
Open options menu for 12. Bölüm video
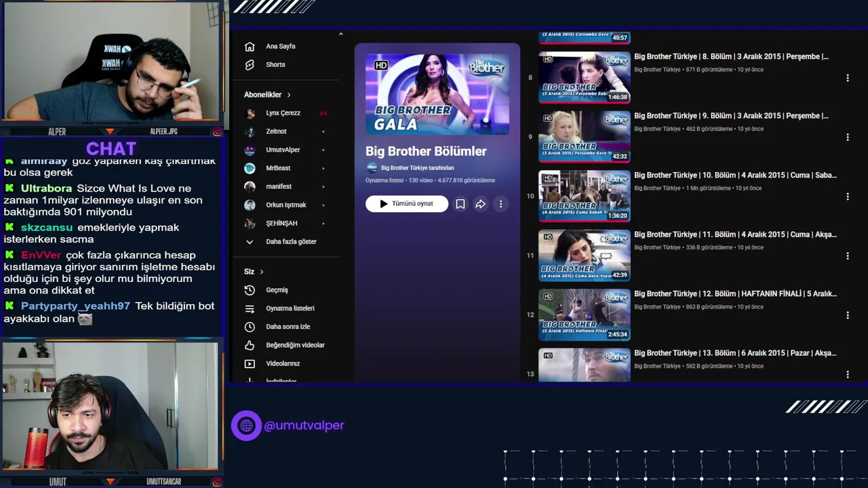(x=847, y=315)
